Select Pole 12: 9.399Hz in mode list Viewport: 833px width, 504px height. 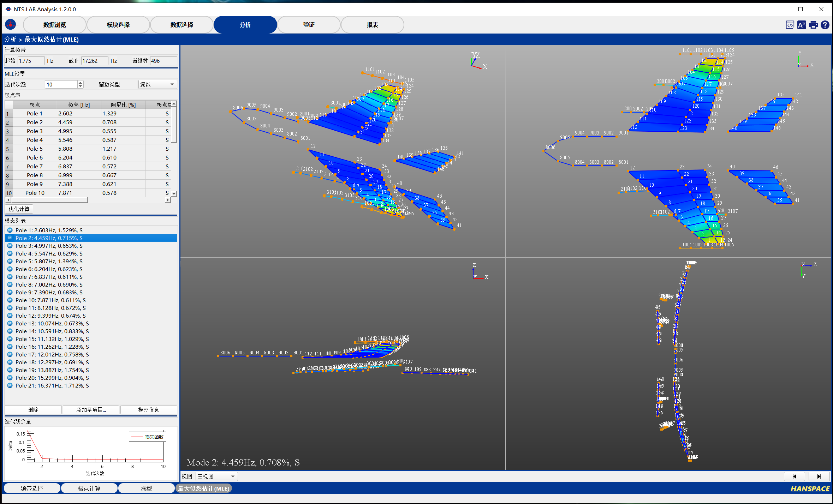point(91,316)
